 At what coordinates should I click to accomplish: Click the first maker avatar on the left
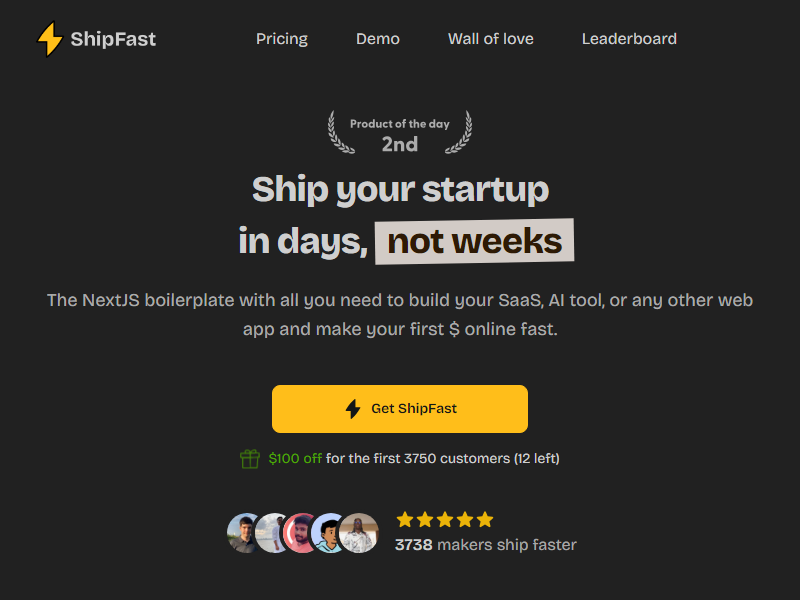245,533
